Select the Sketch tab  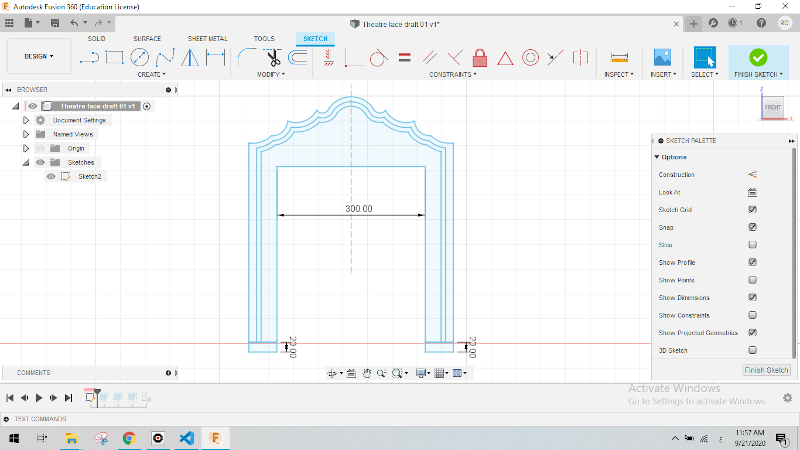point(315,39)
